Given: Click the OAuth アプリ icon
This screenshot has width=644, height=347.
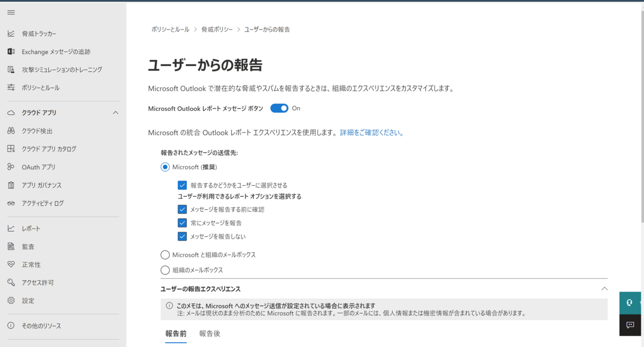Looking at the screenshot, I should click(11, 167).
